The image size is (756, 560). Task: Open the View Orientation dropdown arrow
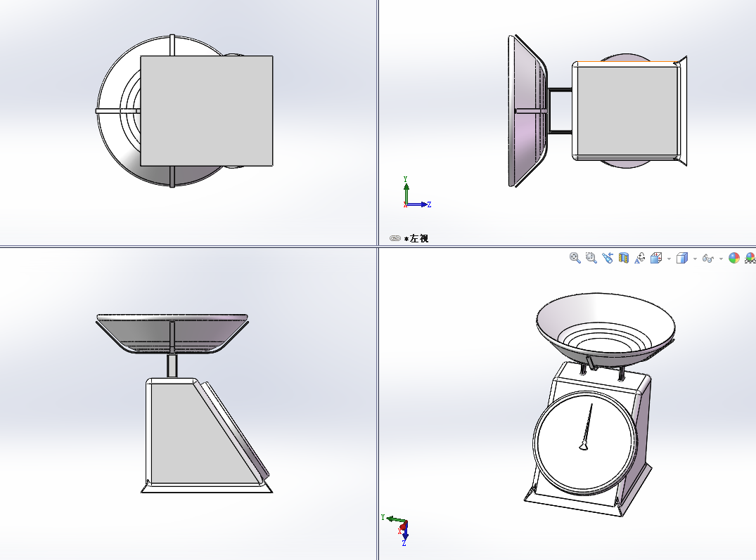[669, 259]
